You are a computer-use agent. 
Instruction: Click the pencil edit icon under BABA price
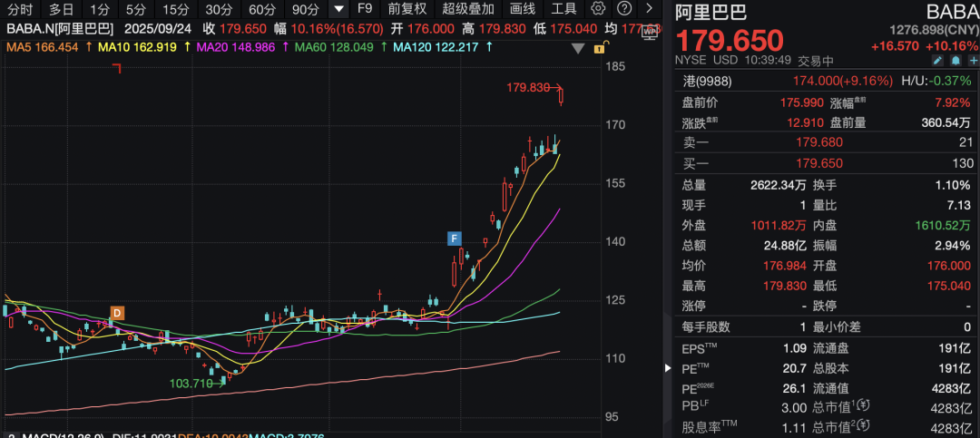[x=936, y=61]
